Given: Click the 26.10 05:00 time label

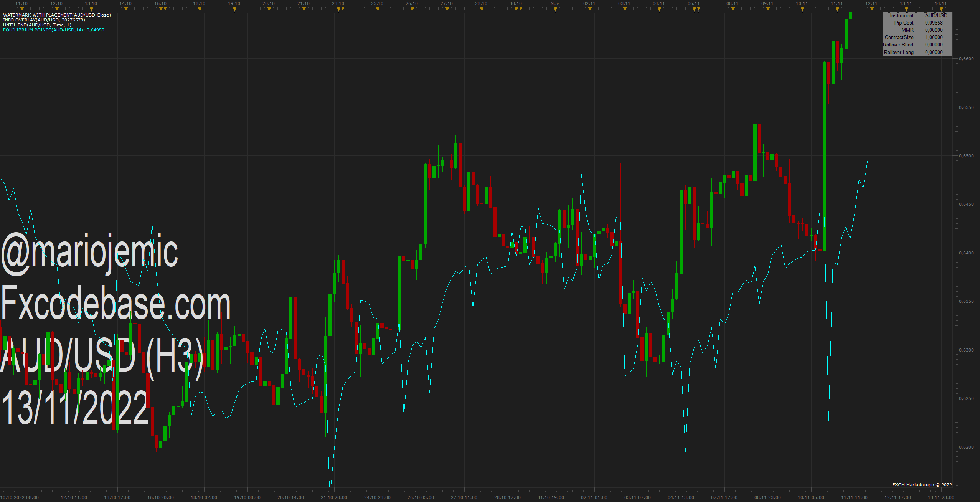Looking at the screenshot, I should coord(421,497).
